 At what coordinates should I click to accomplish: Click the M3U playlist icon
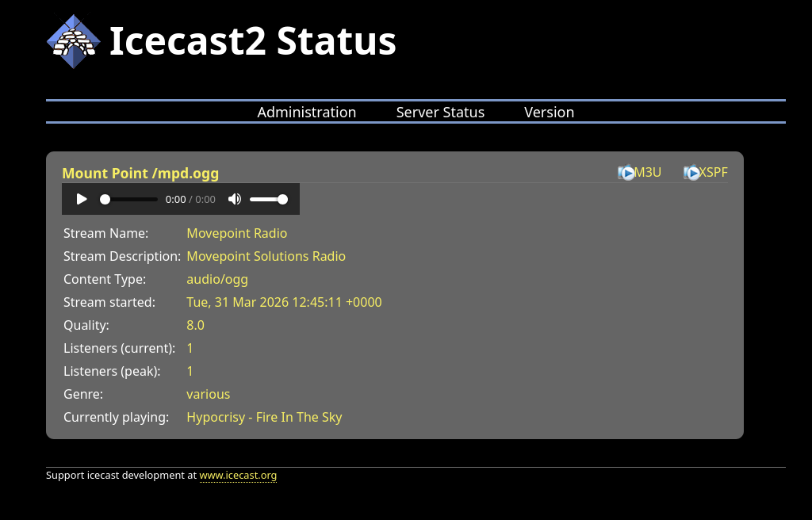tap(626, 173)
